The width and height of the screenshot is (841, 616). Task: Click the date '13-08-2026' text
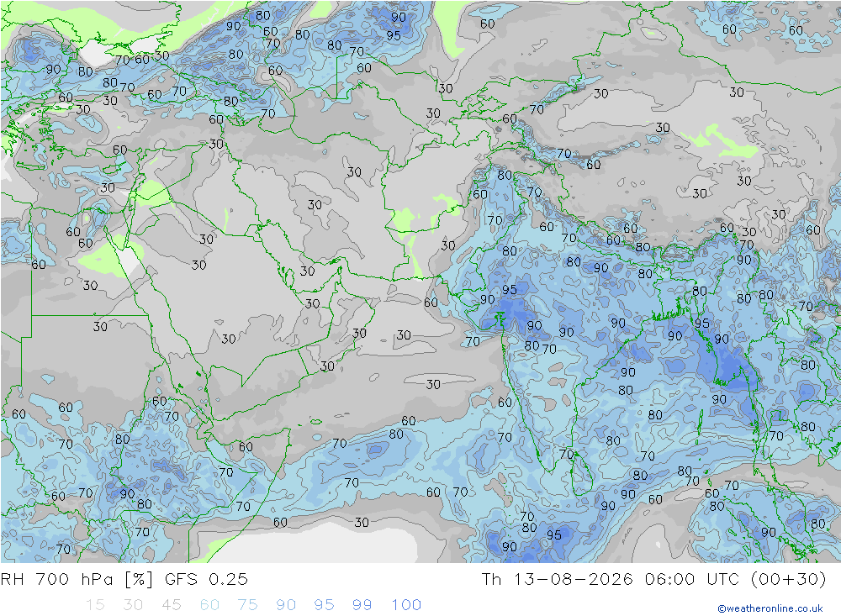pyautogui.click(x=573, y=580)
